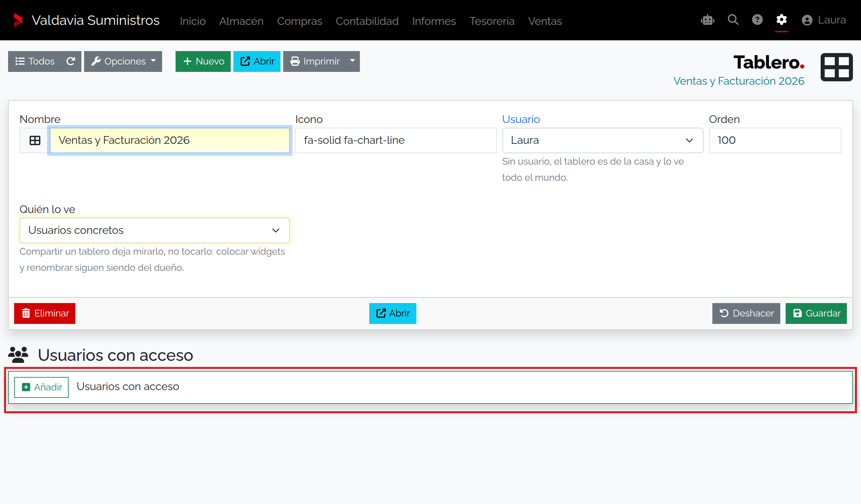Open the Compras menu
Screen dimensions: 861x504
tap(299, 21)
